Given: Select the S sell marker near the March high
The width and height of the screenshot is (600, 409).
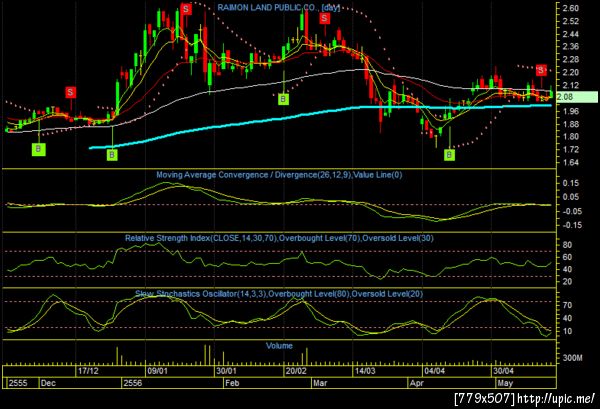Looking at the screenshot, I should (324, 18).
